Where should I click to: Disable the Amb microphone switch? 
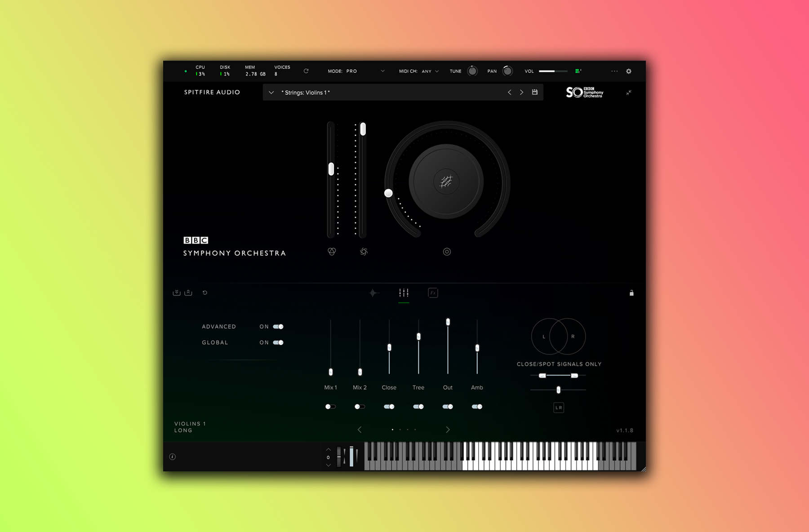[477, 407]
